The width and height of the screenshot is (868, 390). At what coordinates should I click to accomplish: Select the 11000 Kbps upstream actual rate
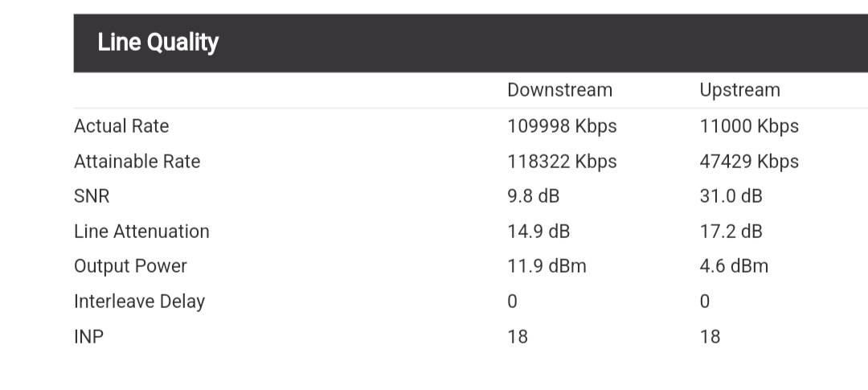tap(749, 126)
